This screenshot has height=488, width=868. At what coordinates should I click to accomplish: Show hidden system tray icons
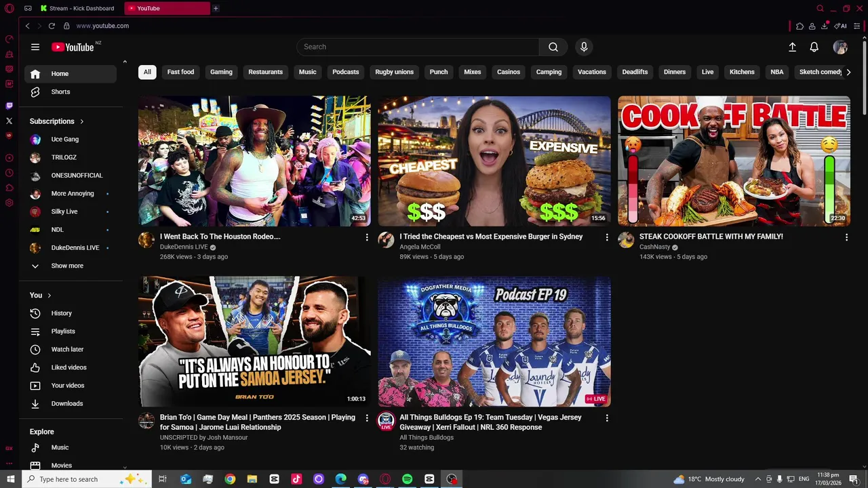758,479
